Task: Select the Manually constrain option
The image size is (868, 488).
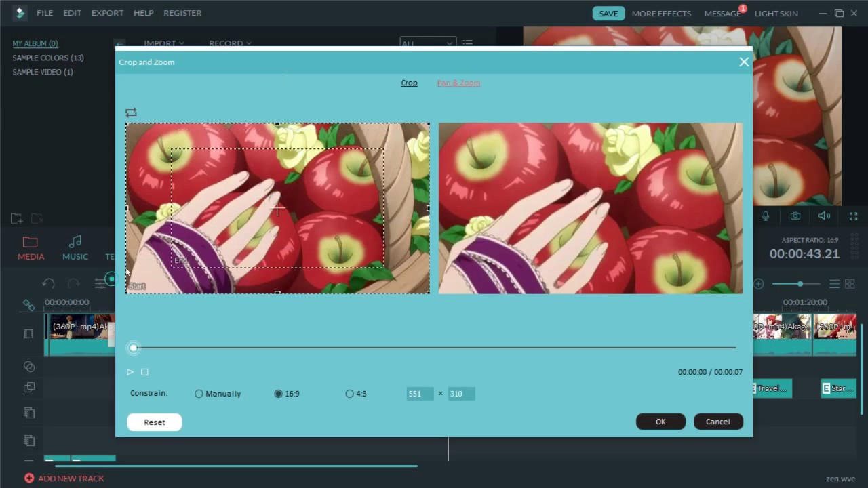Action: [218, 394]
